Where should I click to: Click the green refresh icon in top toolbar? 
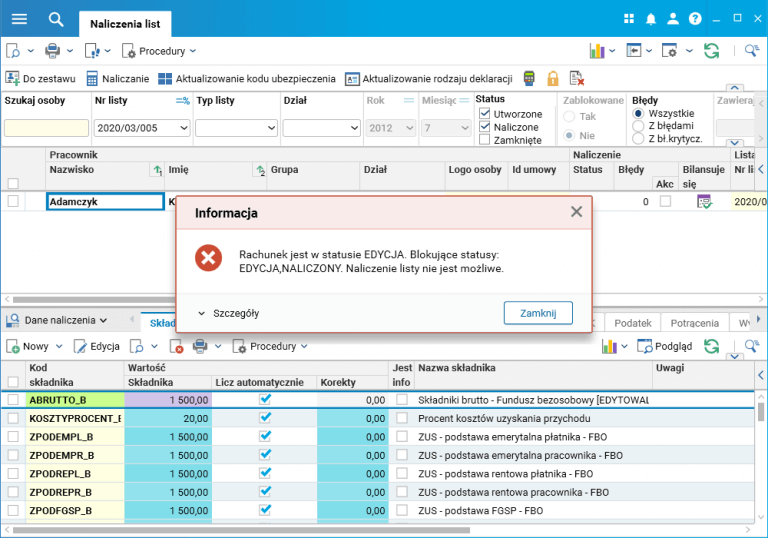tap(711, 50)
